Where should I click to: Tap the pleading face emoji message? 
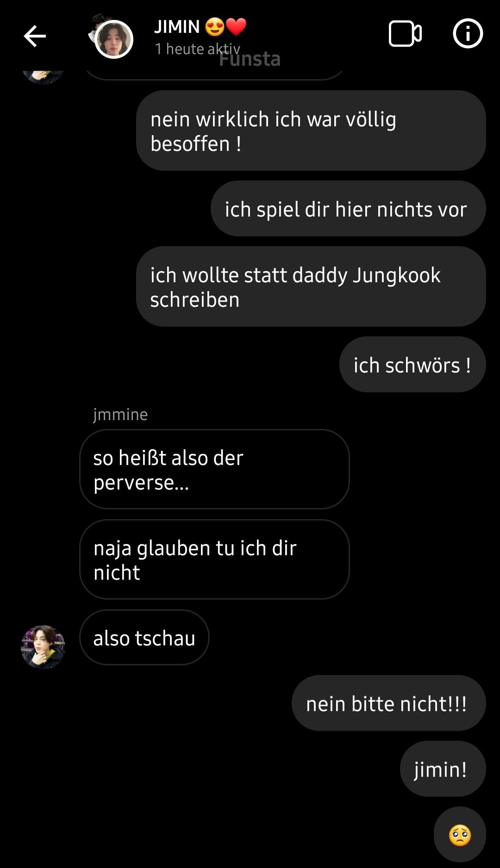(x=460, y=835)
